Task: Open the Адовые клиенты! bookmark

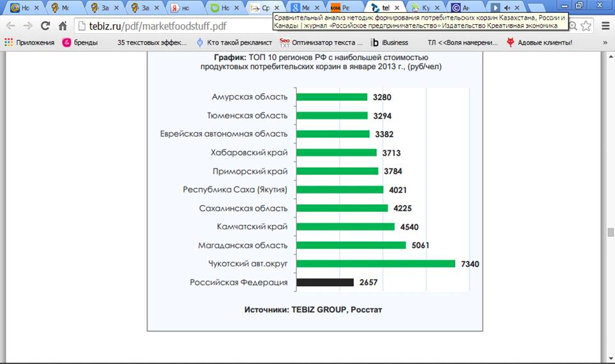Action: click(x=539, y=42)
